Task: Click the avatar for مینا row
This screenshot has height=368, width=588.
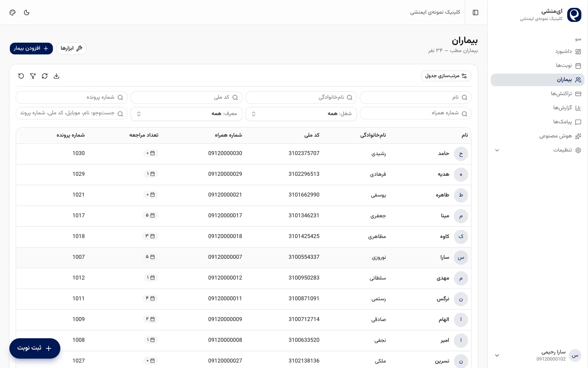Action: pos(461,216)
